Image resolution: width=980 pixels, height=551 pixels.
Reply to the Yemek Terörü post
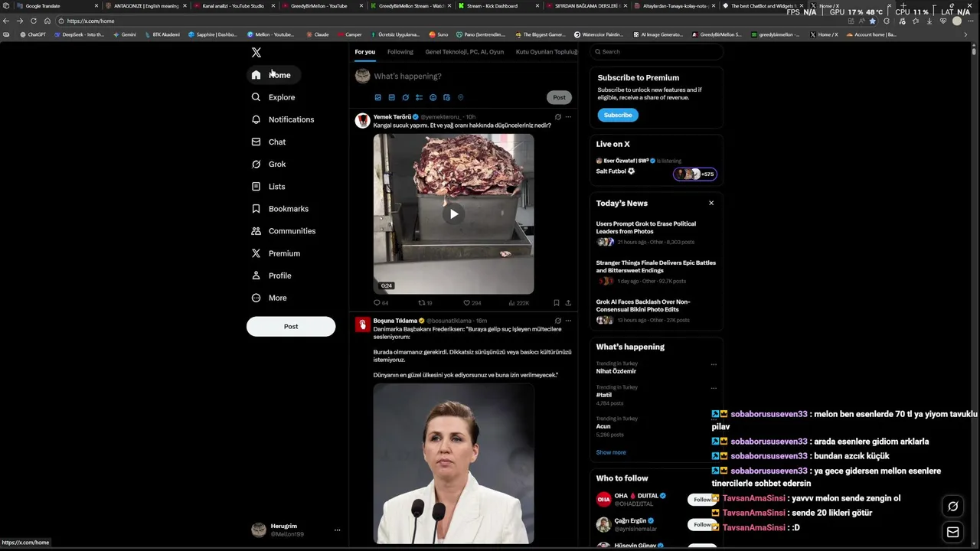click(x=381, y=303)
